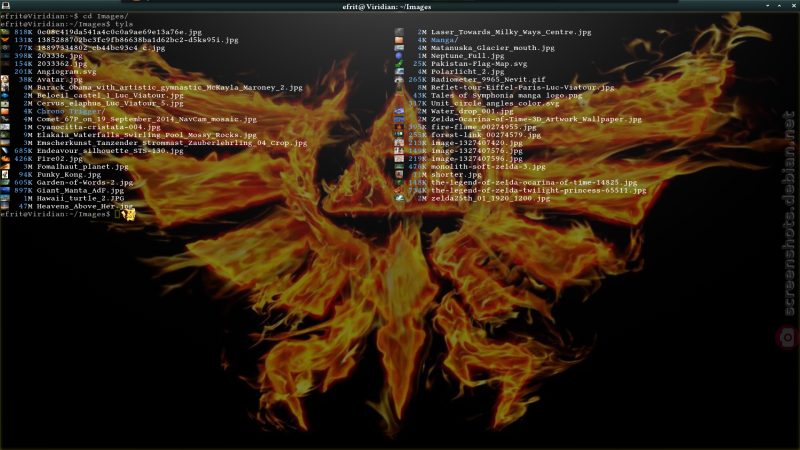Screen dimensions: 800x450
Task: Click the thumbnail icon beside Fire02.jpg
Action: 5,159
